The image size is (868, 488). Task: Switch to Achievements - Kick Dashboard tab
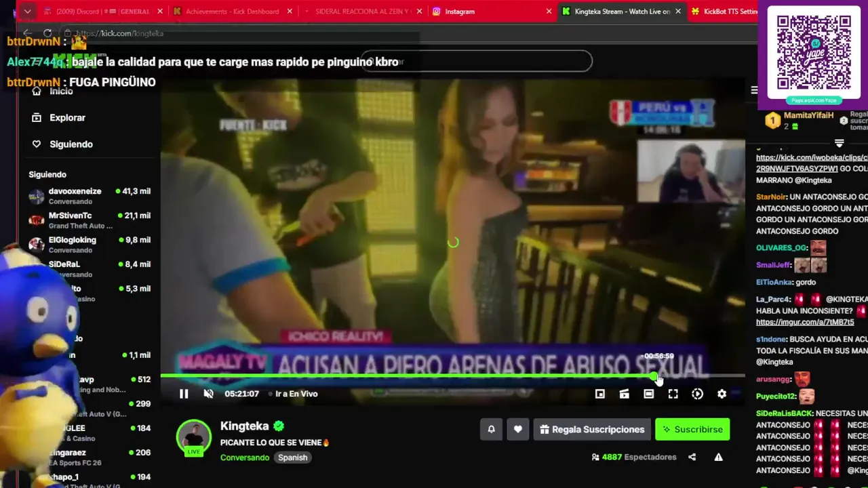232,12
